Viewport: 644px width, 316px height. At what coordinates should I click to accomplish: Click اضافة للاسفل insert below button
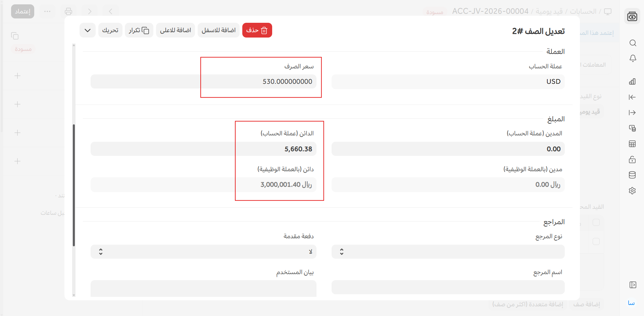(218, 30)
